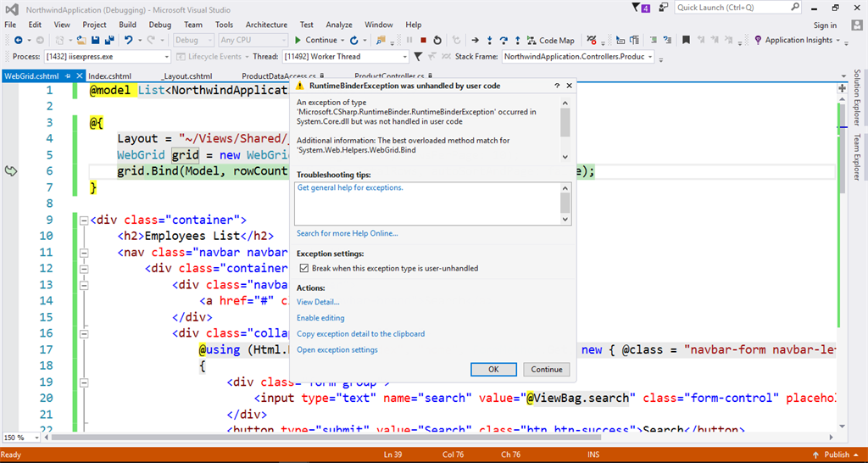Save the current file with the disk icon
The image size is (868, 463).
(x=95, y=40)
